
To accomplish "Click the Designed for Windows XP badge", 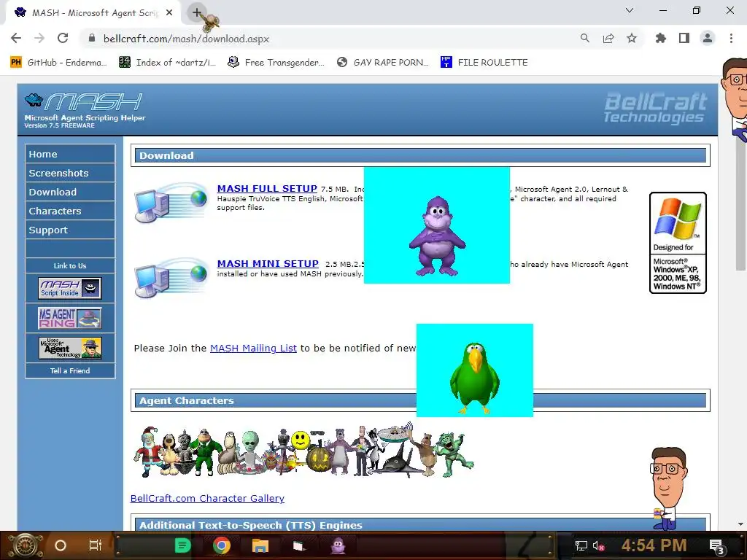I will [678, 243].
